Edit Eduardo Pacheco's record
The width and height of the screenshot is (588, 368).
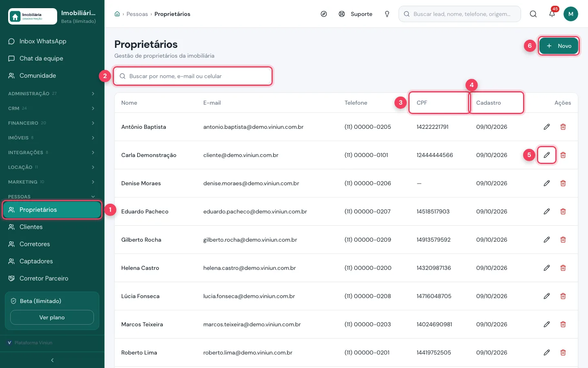tap(547, 211)
